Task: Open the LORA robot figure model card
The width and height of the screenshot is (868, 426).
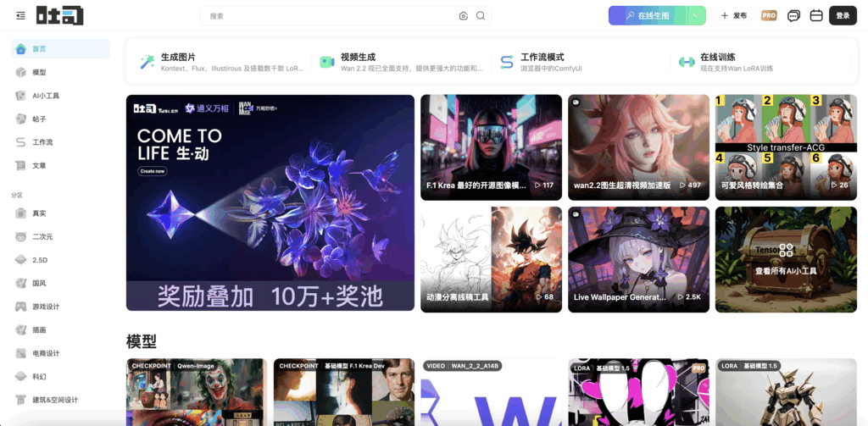Action: [786, 391]
